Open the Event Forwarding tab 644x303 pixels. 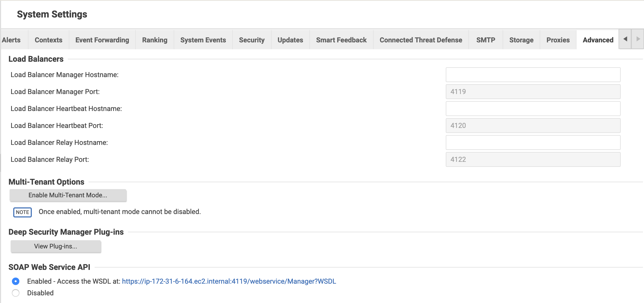coord(102,40)
